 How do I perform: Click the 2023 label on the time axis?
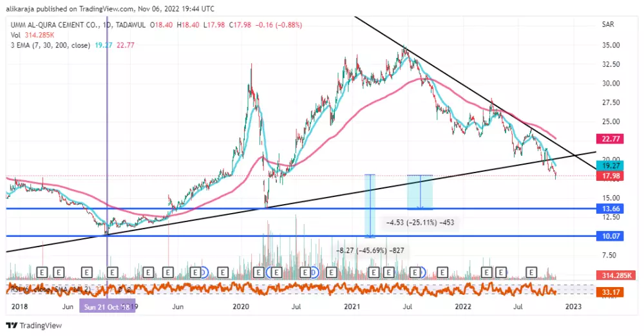tap(574, 307)
